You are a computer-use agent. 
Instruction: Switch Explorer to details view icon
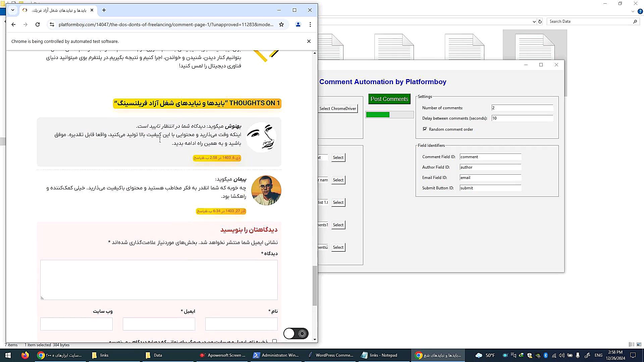point(632,345)
